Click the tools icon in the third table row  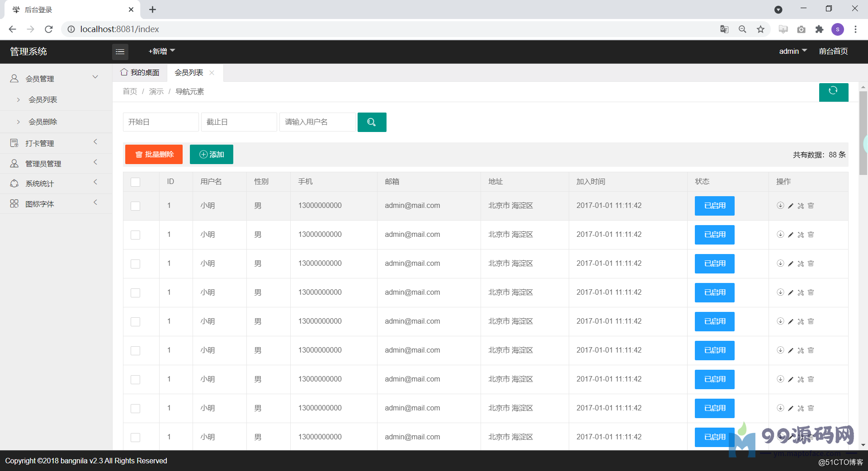click(x=801, y=264)
